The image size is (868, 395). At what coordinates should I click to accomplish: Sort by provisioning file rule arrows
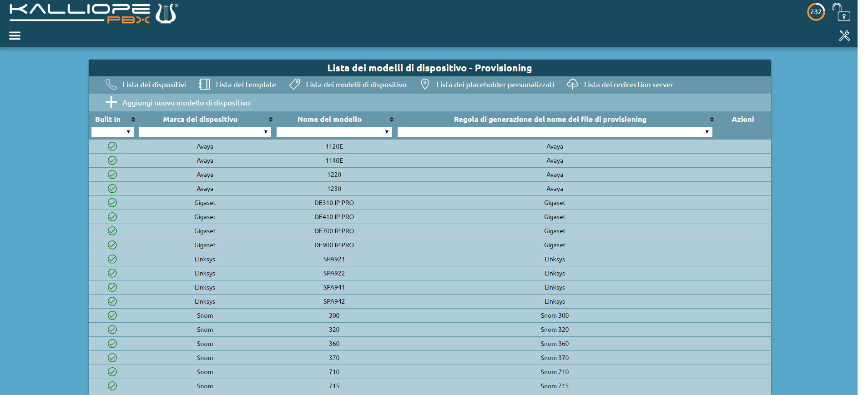click(712, 119)
